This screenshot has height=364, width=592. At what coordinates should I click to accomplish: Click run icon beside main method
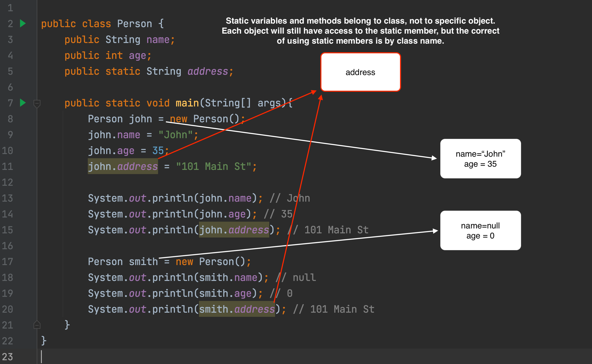(x=23, y=103)
